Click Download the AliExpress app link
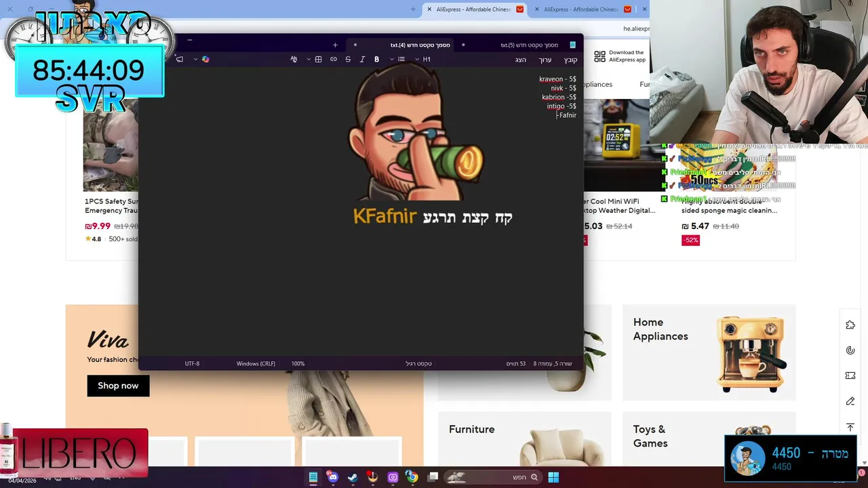 tap(627, 56)
